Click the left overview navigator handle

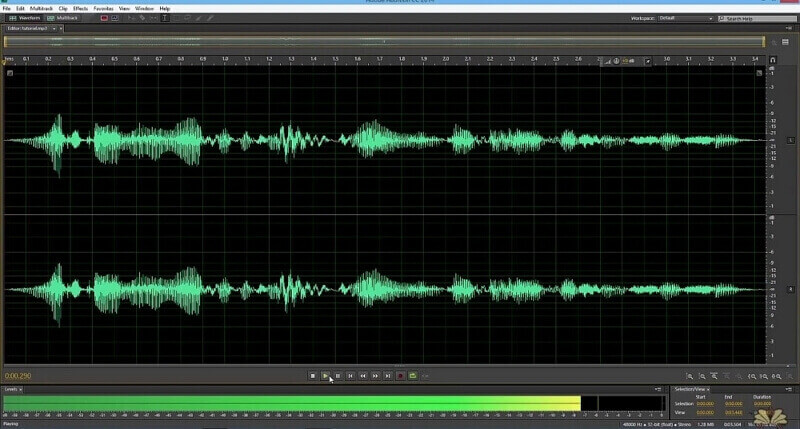point(5,42)
